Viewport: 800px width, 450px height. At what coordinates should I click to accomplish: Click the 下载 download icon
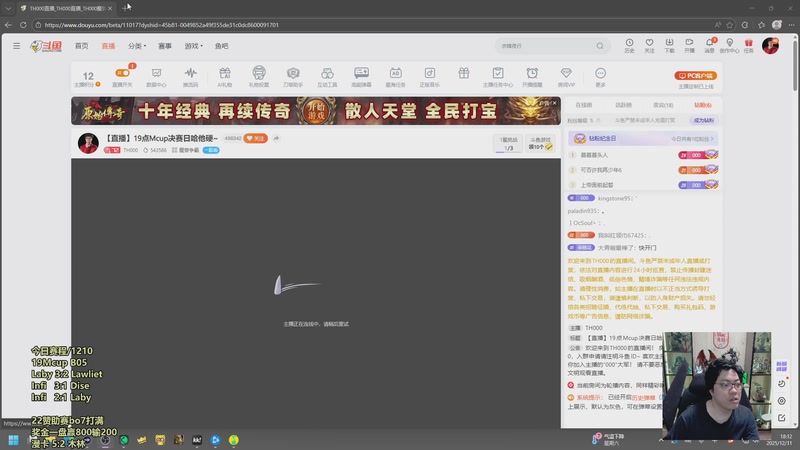(x=669, y=45)
